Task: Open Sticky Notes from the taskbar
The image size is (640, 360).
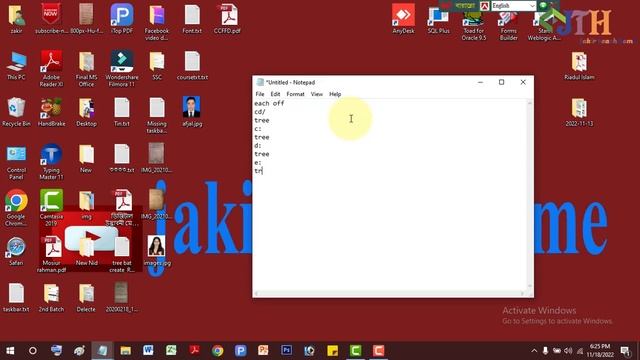Action: coord(333,351)
